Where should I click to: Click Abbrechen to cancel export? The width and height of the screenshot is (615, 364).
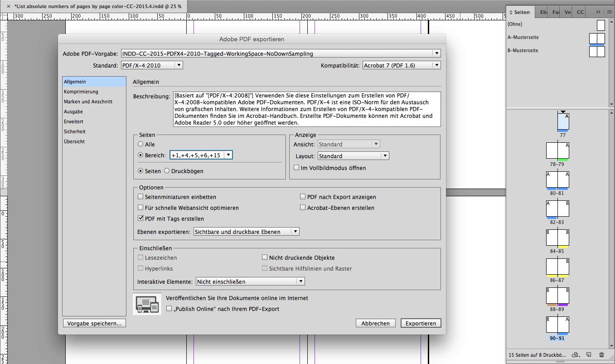coord(375,323)
